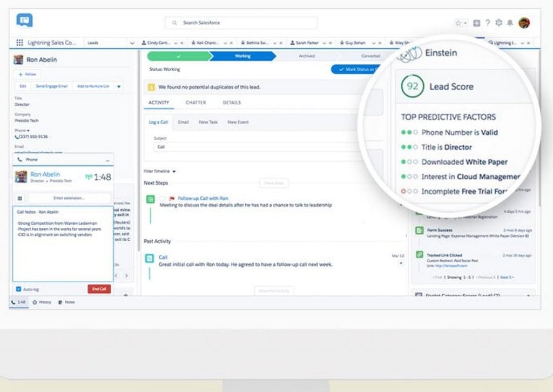The width and height of the screenshot is (553, 392).
Task: Click the Einstein logo icon
Action: [x=410, y=54]
